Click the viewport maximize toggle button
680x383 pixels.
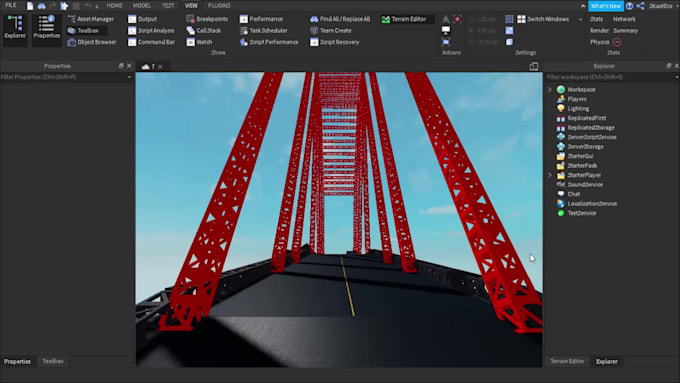(534, 66)
